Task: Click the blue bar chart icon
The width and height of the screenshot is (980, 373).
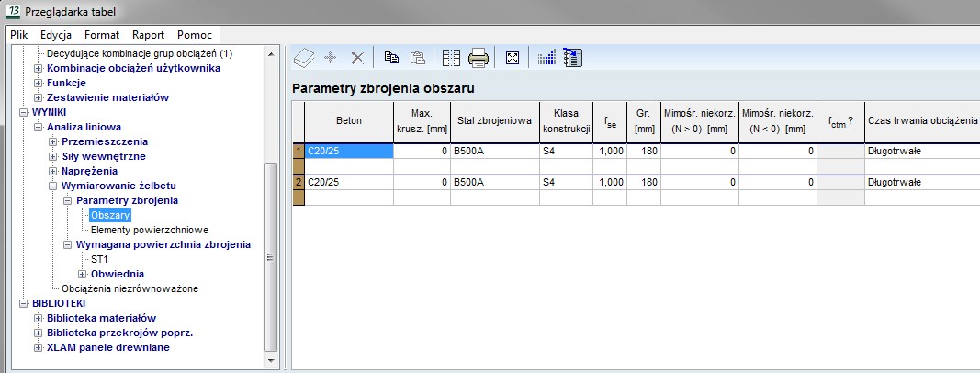Action: (x=546, y=58)
